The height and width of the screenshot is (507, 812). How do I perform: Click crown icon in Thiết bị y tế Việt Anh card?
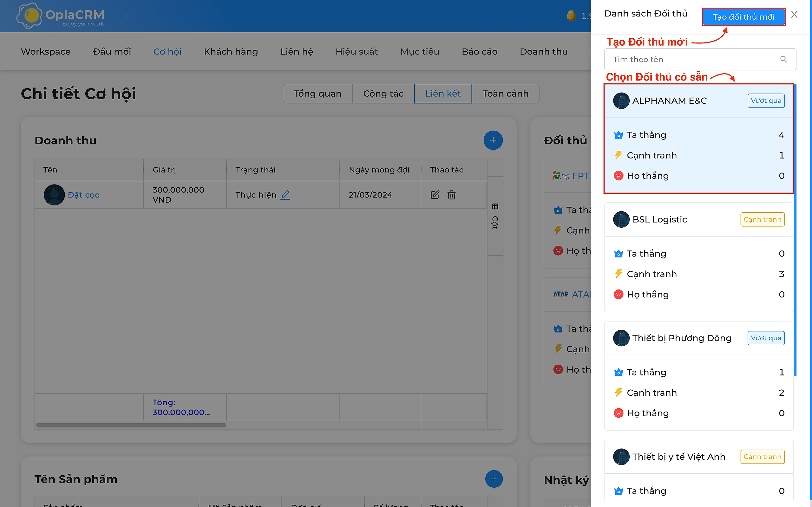coord(619,491)
